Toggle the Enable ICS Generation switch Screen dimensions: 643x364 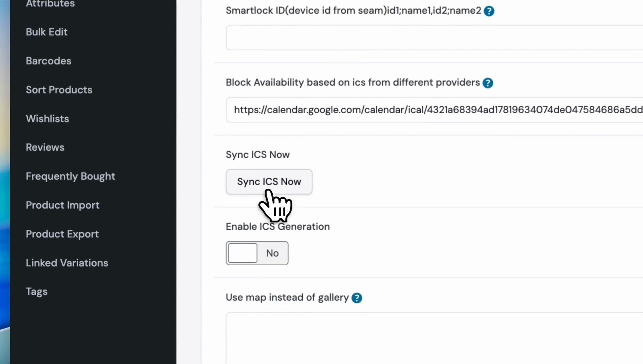(257, 253)
